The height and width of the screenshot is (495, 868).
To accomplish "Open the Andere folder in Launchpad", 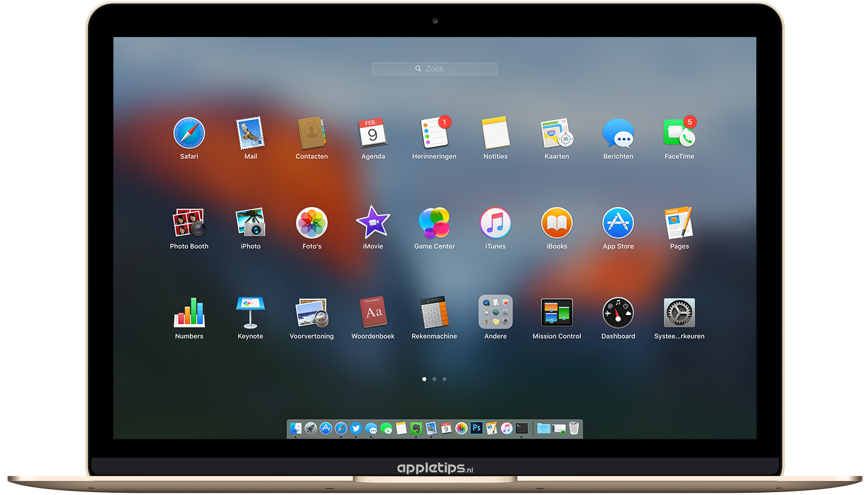I will click(x=495, y=313).
